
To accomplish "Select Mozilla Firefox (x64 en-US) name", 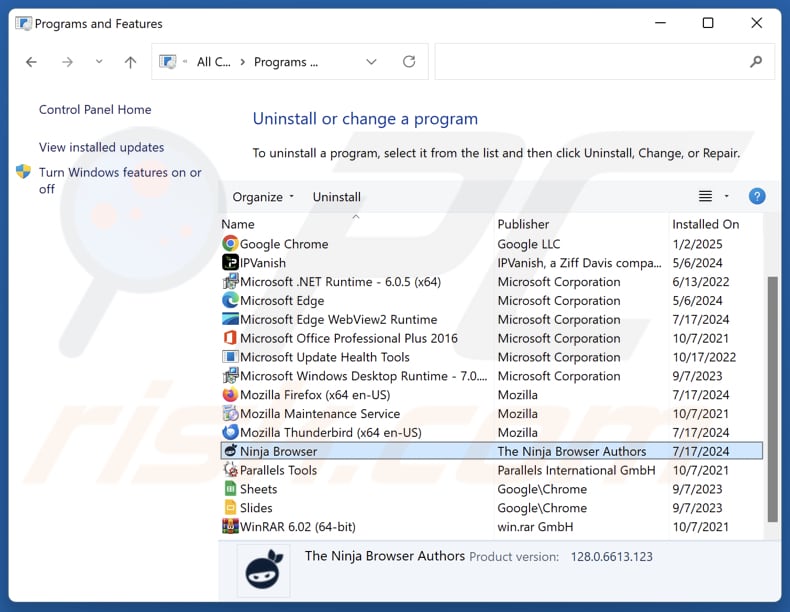I will [315, 394].
